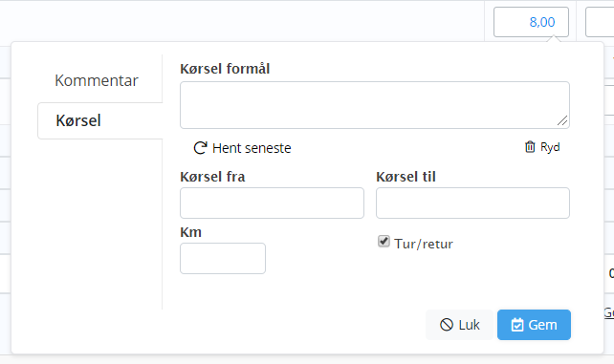
Task: Click into the Kørsel fra field
Action: (272, 203)
